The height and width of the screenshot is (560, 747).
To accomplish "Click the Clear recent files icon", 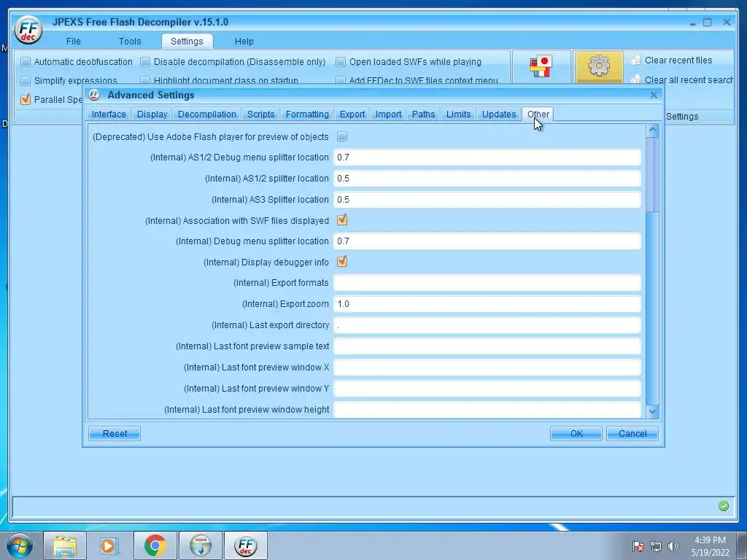I will [x=636, y=60].
